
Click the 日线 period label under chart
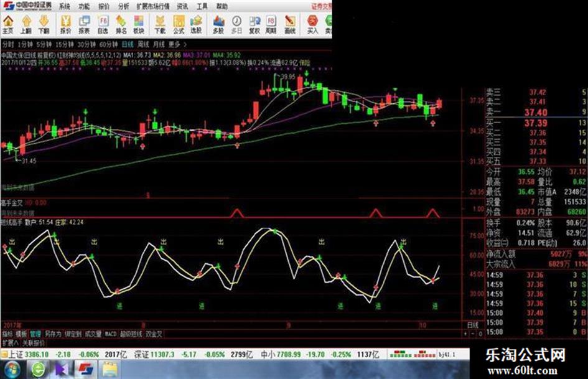tap(473, 325)
